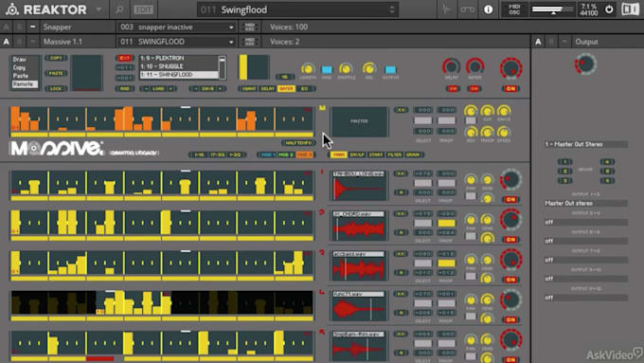
Task: Adjust the main output level meter slider
Action: [552, 9]
